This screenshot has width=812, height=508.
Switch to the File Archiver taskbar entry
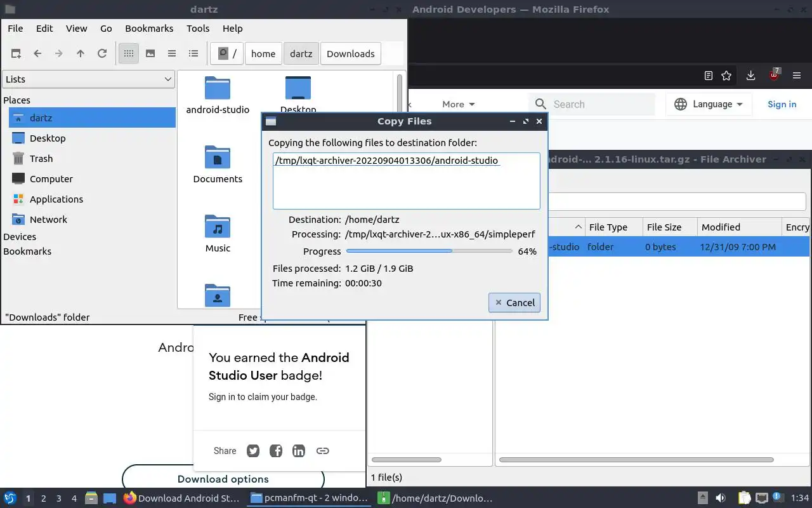point(436,498)
